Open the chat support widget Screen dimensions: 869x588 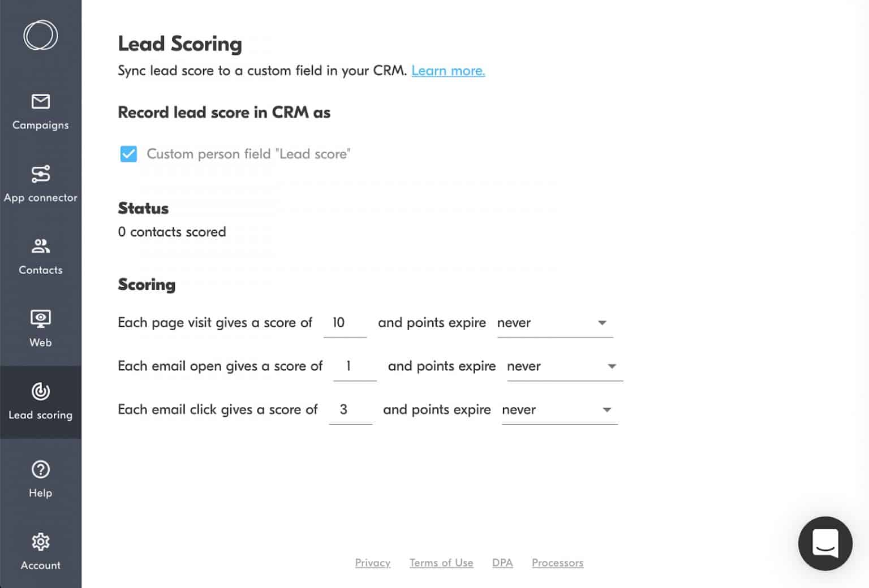click(825, 543)
